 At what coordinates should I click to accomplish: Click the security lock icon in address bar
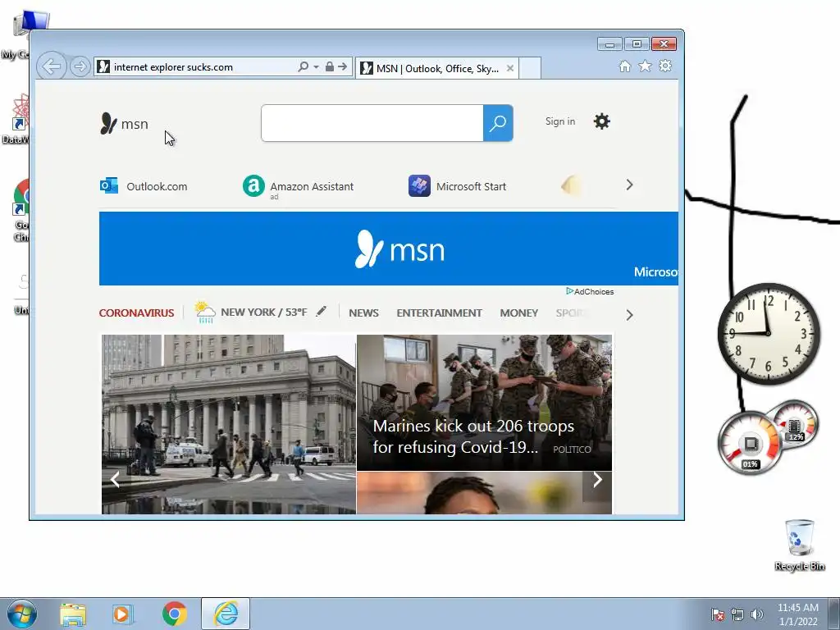click(x=330, y=66)
